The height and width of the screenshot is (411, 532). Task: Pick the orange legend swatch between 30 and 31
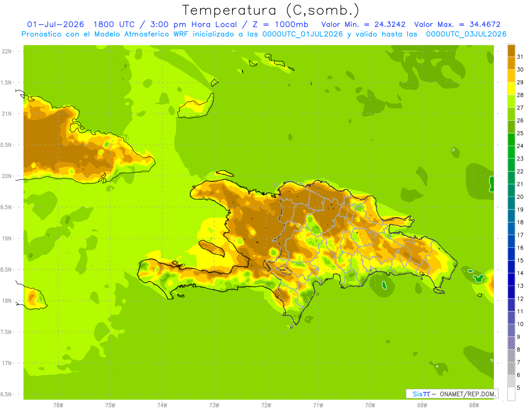[511, 63]
